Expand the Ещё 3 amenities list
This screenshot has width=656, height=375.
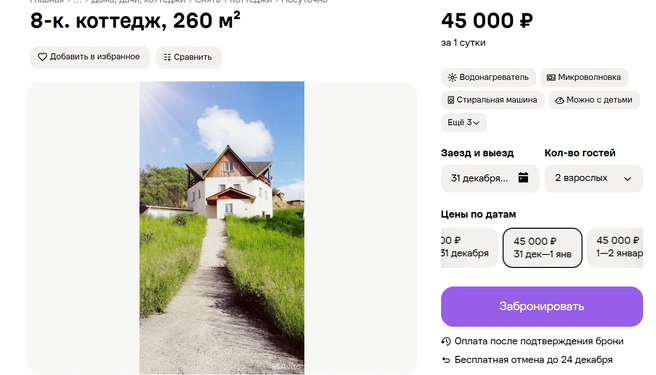point(464,123)
